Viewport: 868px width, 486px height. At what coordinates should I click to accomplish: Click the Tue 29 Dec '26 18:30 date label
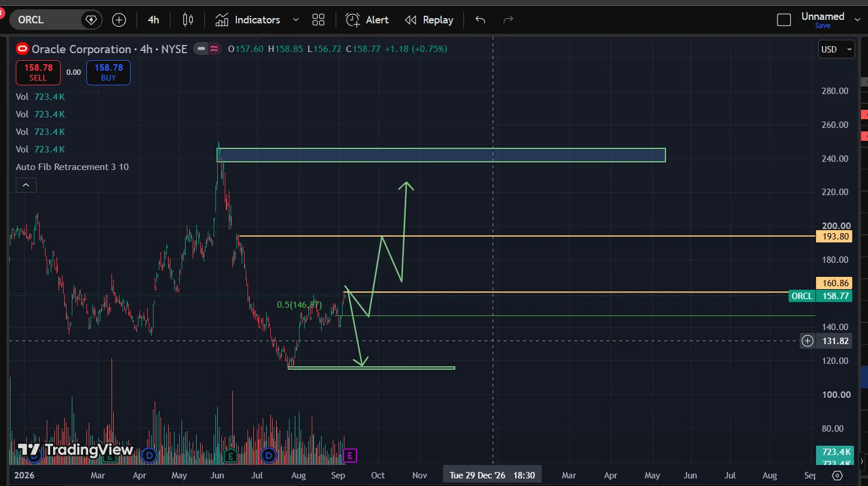tap(492, 475)
